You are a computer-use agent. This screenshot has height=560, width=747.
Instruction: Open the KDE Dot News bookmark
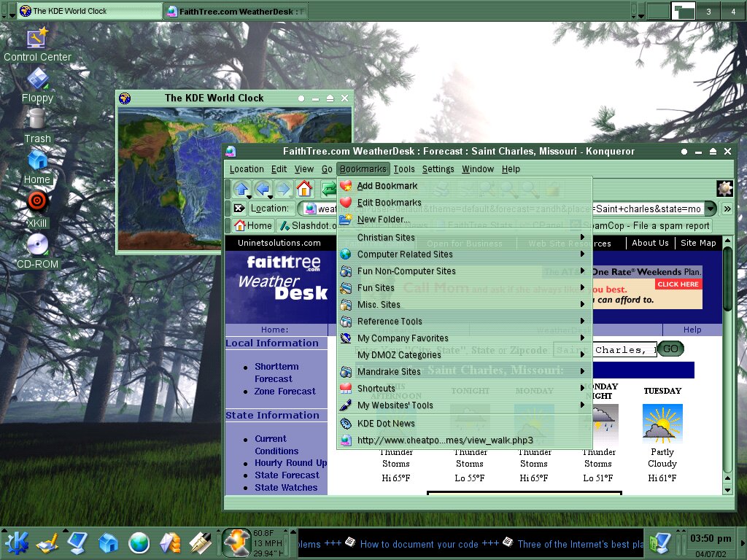465,424
